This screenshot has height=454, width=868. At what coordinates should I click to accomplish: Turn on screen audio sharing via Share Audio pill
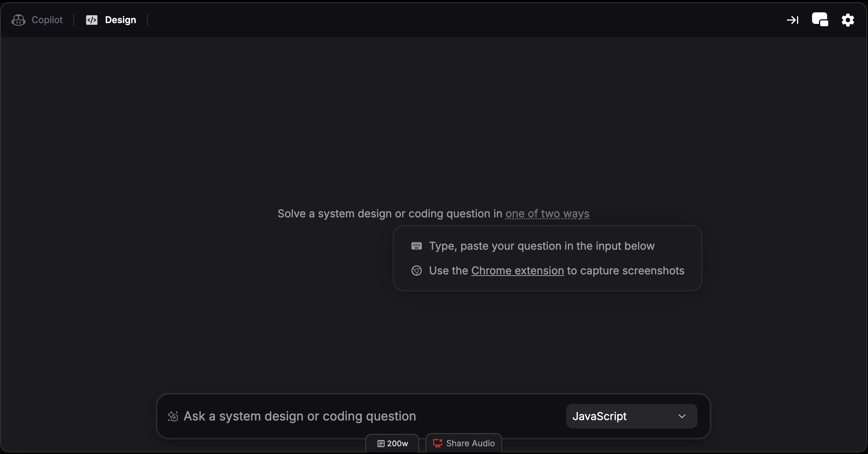[x=463, y=443]
